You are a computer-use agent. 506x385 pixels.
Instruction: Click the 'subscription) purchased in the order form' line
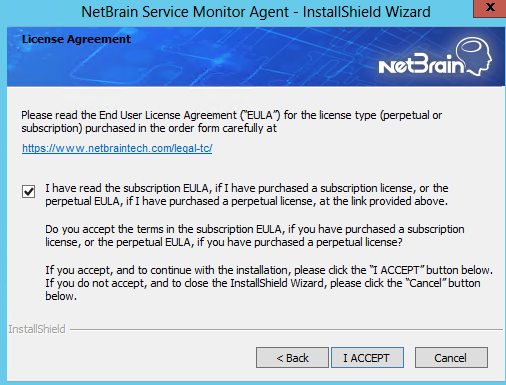149,128
